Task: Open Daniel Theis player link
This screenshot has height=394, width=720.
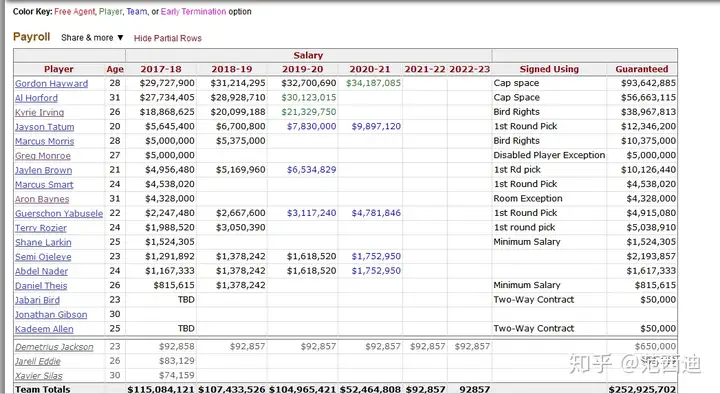Action: click(41, 286)
